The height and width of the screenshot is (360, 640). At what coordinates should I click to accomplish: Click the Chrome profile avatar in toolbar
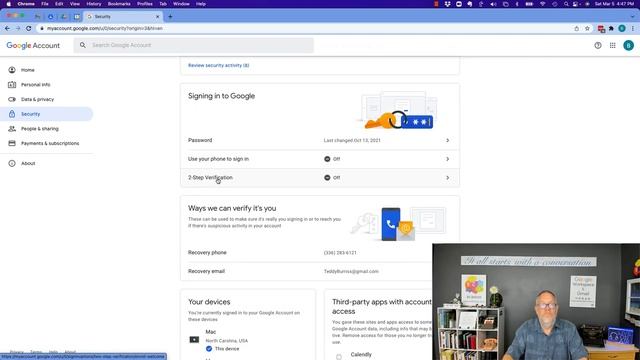(622, 29)
